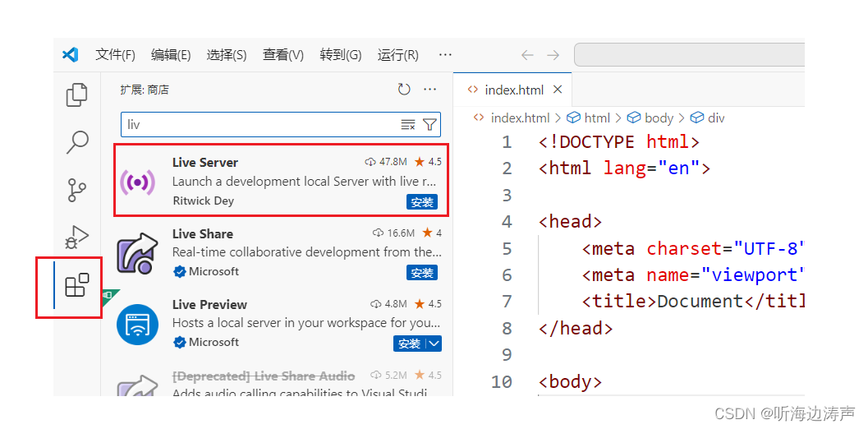Install the Live Server extension
The image size is (868, 429).
(422, 202)
